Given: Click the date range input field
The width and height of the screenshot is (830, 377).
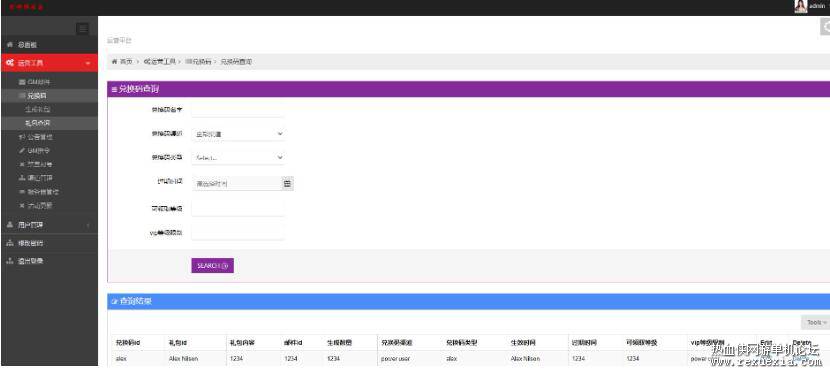Looking at the screenshot, I should pyautogui.click(x=237, y=184).
